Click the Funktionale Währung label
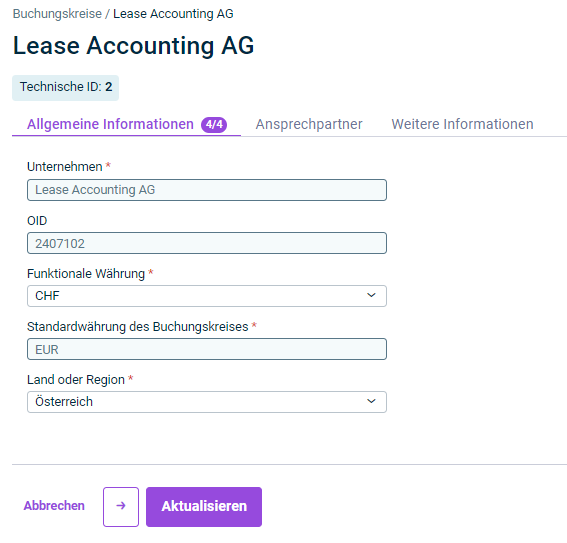The image size is (567, 543). pyautogui.click(x=86, y=274)
